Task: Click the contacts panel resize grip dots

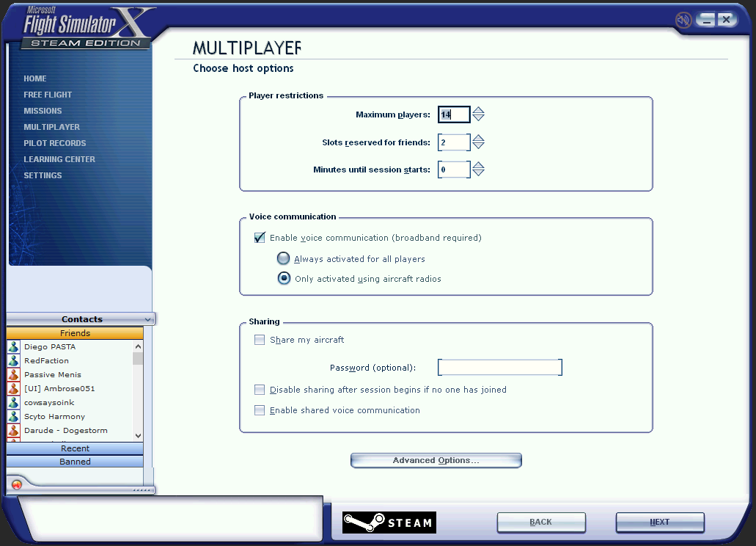Action: click(142, 490)
